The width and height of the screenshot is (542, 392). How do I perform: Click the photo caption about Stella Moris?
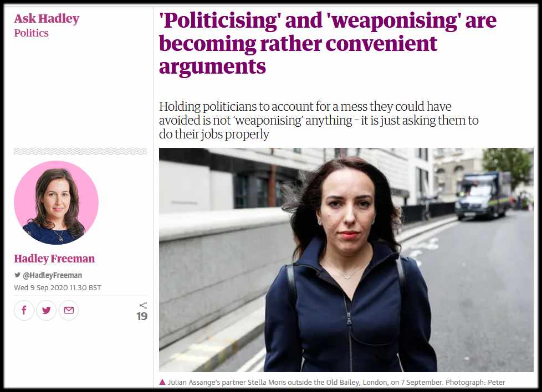336,383
